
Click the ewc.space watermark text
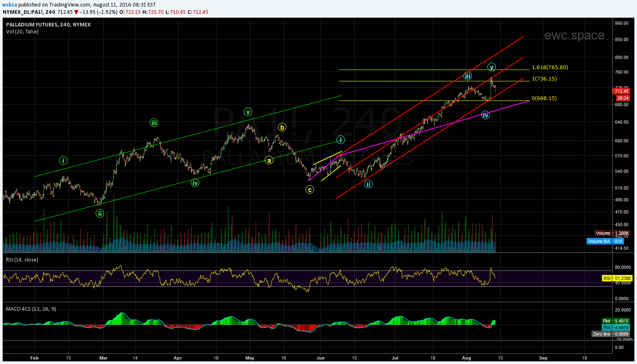click(574, 35)
